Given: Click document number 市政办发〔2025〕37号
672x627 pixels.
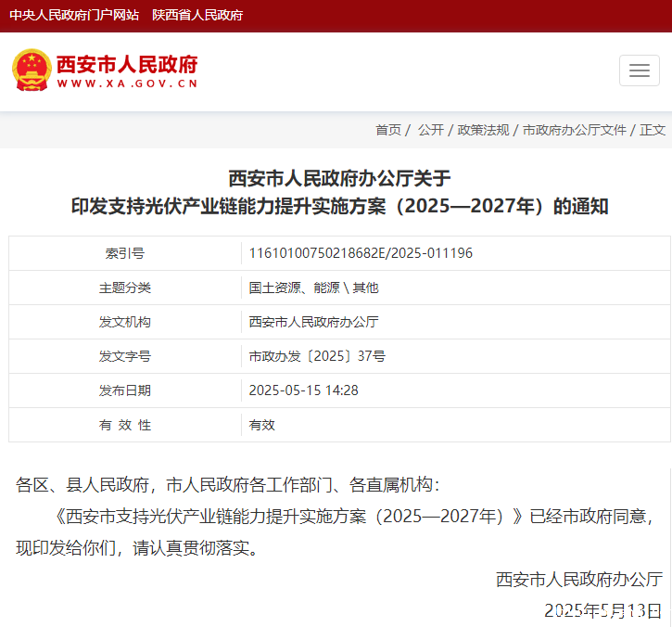Looking at the screenshot, I should (317, 356).
